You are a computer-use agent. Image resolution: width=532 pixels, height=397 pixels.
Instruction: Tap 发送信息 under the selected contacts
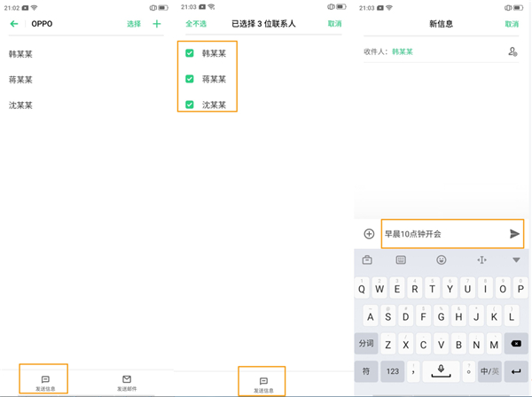pos(263,384)
